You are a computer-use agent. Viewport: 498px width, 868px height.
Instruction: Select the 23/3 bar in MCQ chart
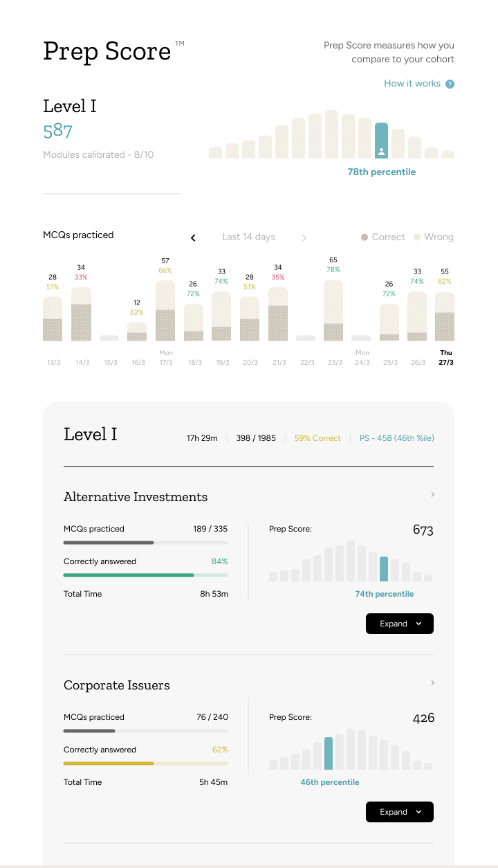click(333, 310)
